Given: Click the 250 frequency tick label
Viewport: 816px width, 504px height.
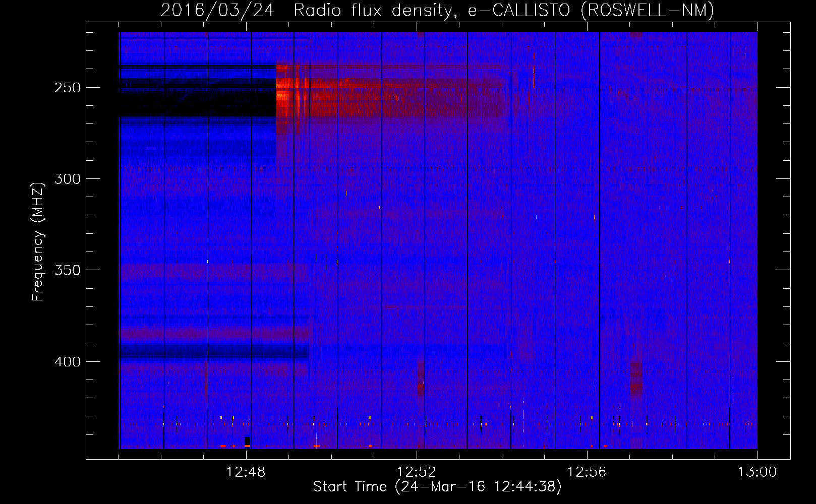Looking at the screenshot, I should (x=68, y=88).
